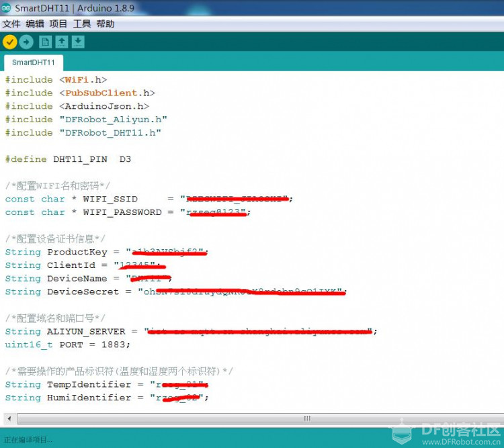Save the sketch with the down-arrow icon
This screenshot has height=448, width=504.
[78, 42]
